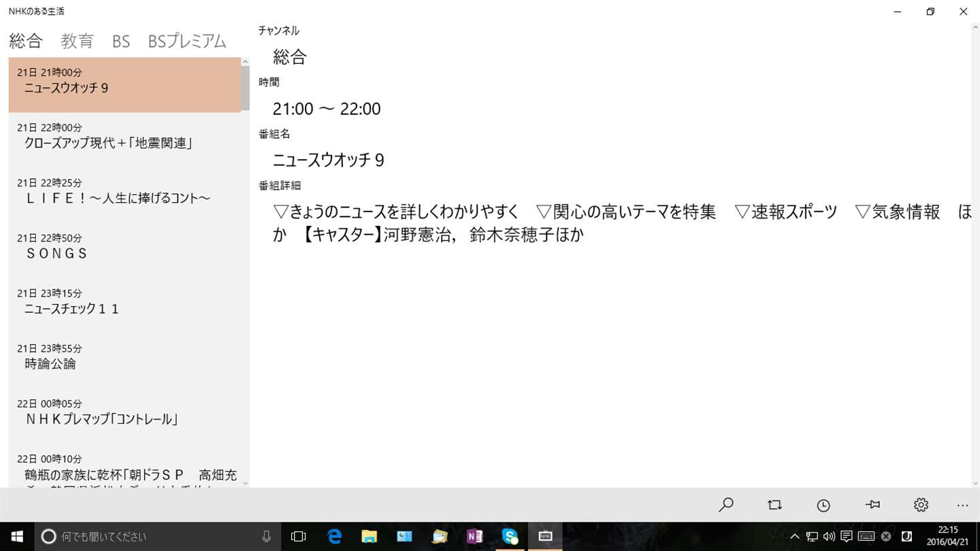Open the touch keyboard tray icon
Image resolution: width=980 pixels, height=551 pixels.
tap(866, 537)
